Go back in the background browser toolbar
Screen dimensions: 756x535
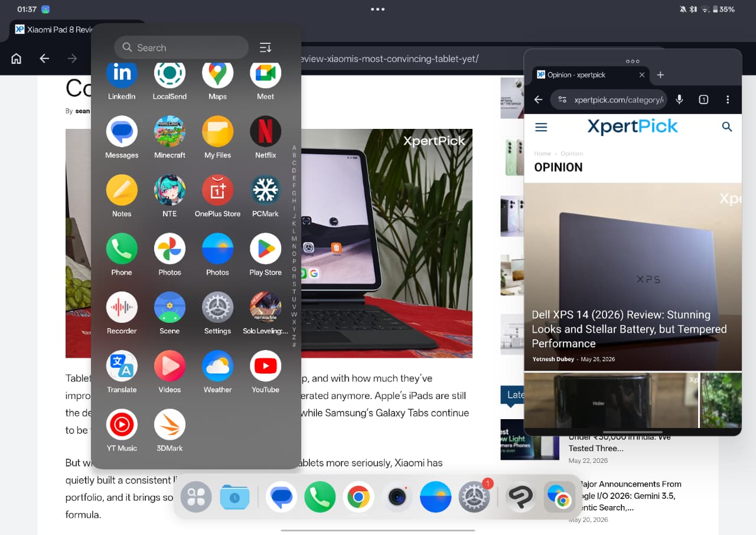tap(44, 58)
